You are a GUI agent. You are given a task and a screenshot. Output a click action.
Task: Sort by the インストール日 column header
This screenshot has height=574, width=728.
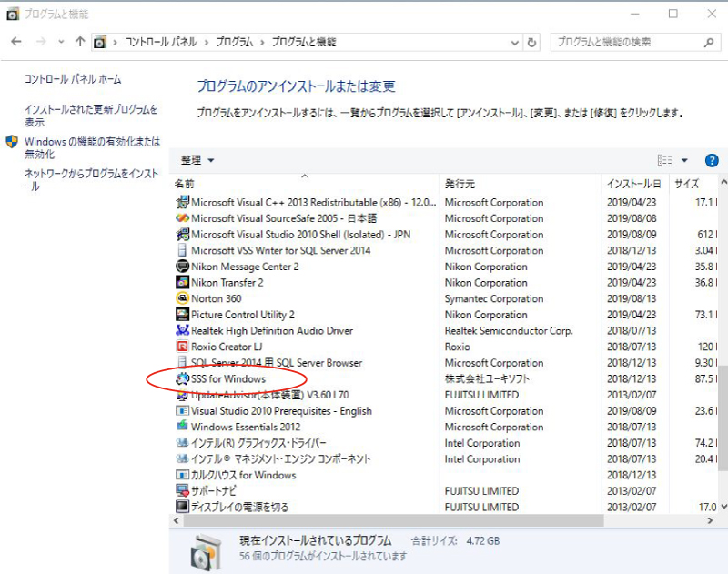(x=633, y=184)
